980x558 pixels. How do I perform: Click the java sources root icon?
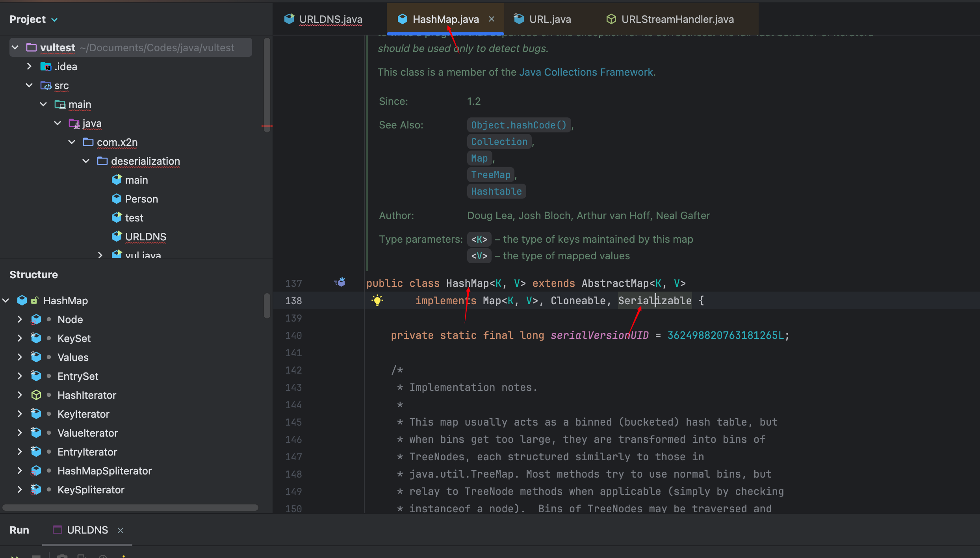(x=74, y=123)
